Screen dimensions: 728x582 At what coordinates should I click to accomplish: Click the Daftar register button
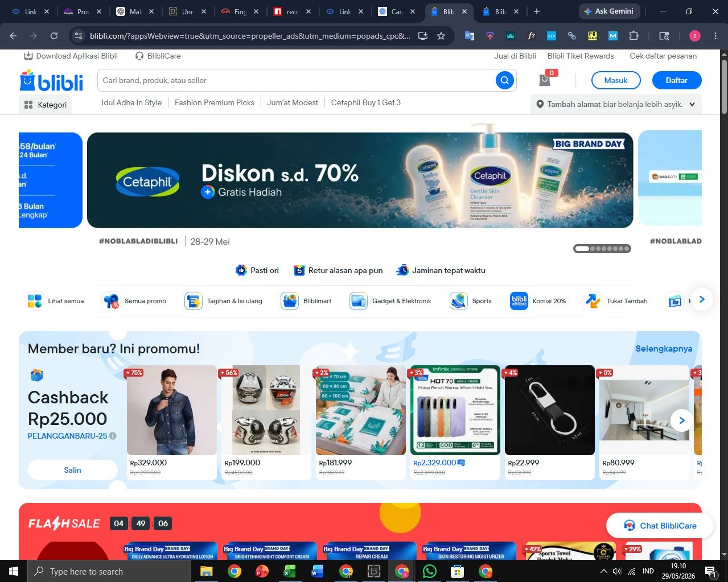(x=677, y=80)
